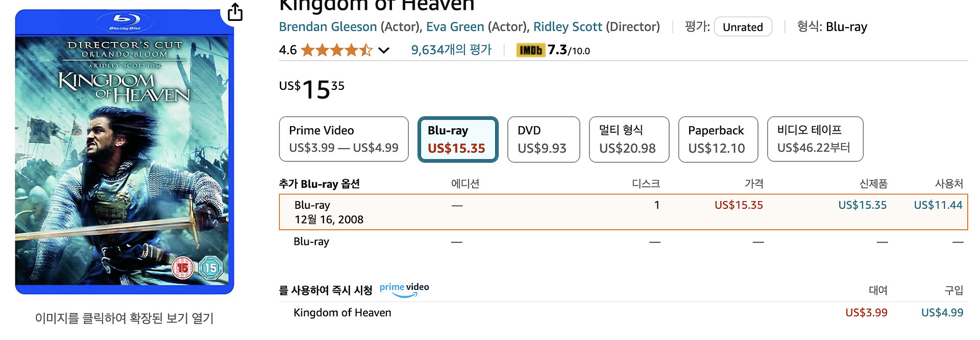Image resolution: width=980 pixels, height=340 pixels.
Task: Select the Prime Video format option
Action: 344,139
